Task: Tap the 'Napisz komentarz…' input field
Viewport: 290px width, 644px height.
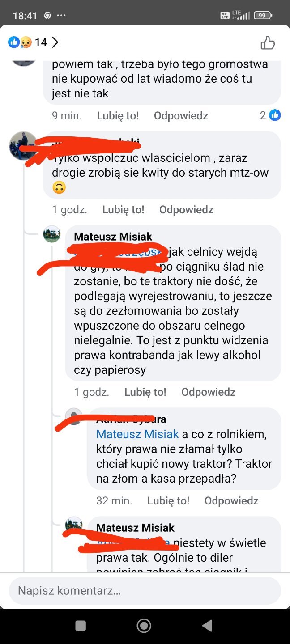Action: pyautogui.click(x=145, y=591)
